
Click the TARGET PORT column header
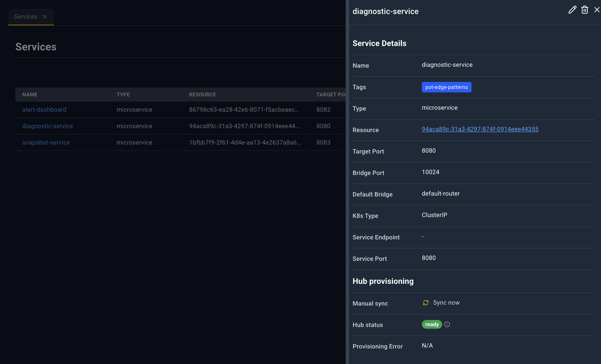[x=331, y=94]
